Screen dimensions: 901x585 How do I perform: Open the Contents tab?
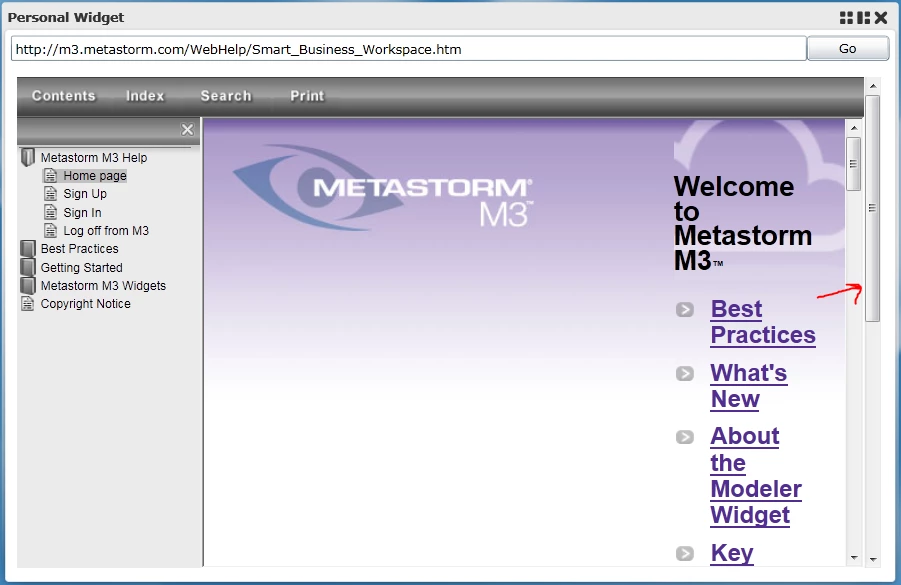pyautogui.click(x=64, y=96)
